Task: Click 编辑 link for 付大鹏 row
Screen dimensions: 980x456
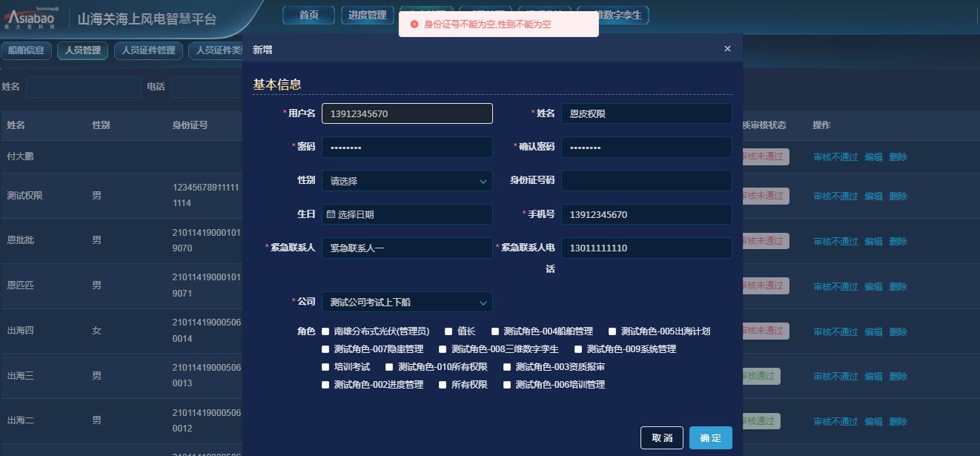Action: click(873, 156)
